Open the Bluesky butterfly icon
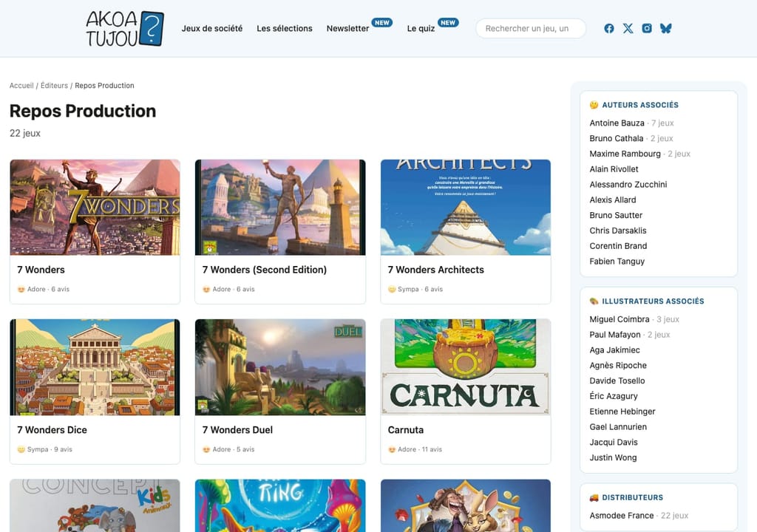The height and width of the screenshot is (532, 757). [666, 29]
